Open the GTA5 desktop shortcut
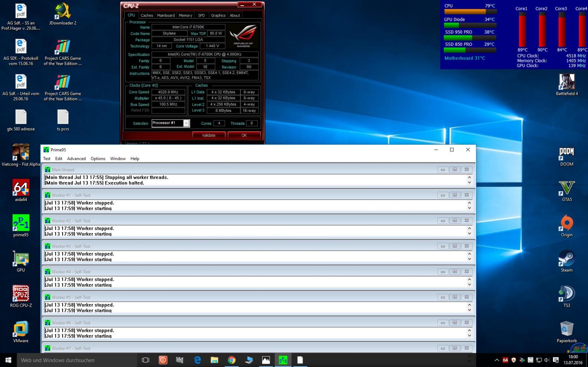 click(566, 191)
